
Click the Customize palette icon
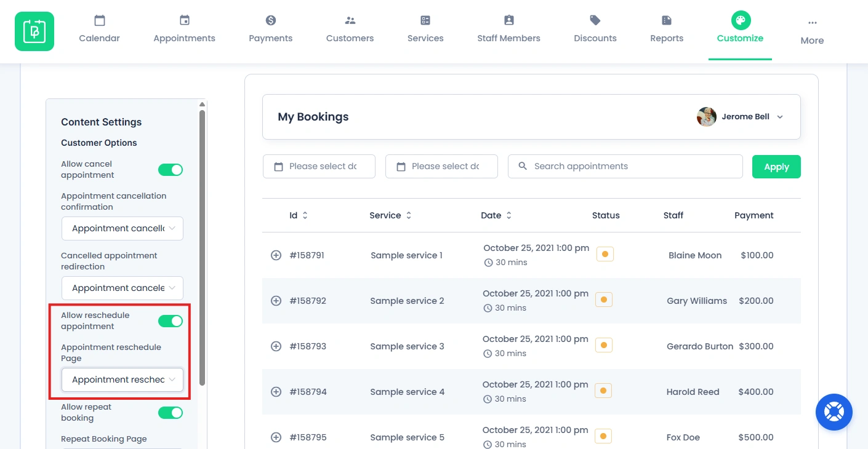(x=741, y=20)
